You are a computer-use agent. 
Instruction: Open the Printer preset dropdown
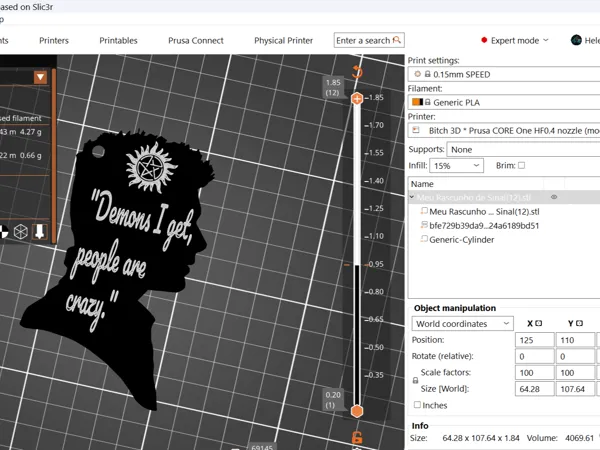click(504, 130)
